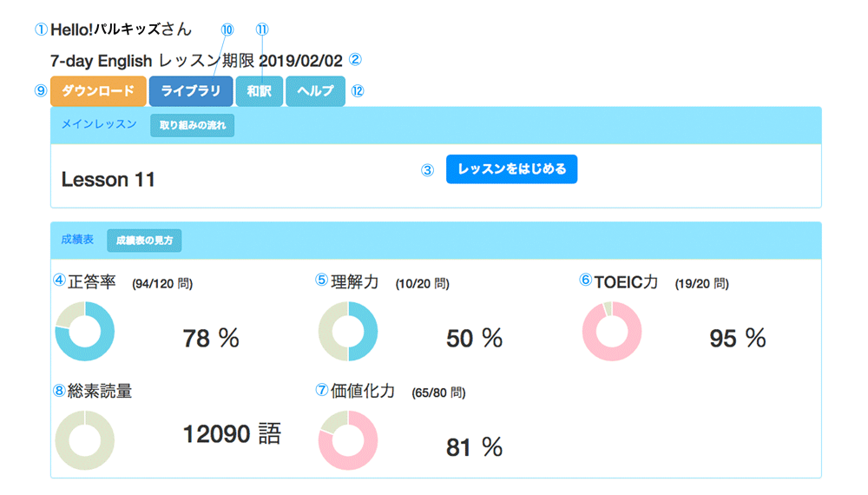Click the メインレッスン header label
The height and width of the screenshot is (495, 868).
point(99,124)
